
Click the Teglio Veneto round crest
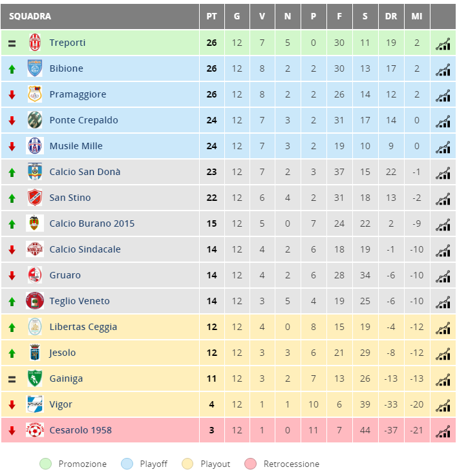pos(35,300)
